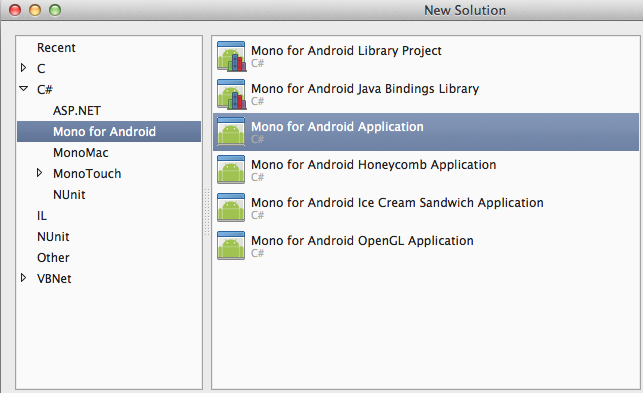
Task: Select the C# category label
Action: pyautogui.click(x=45, y=89)
